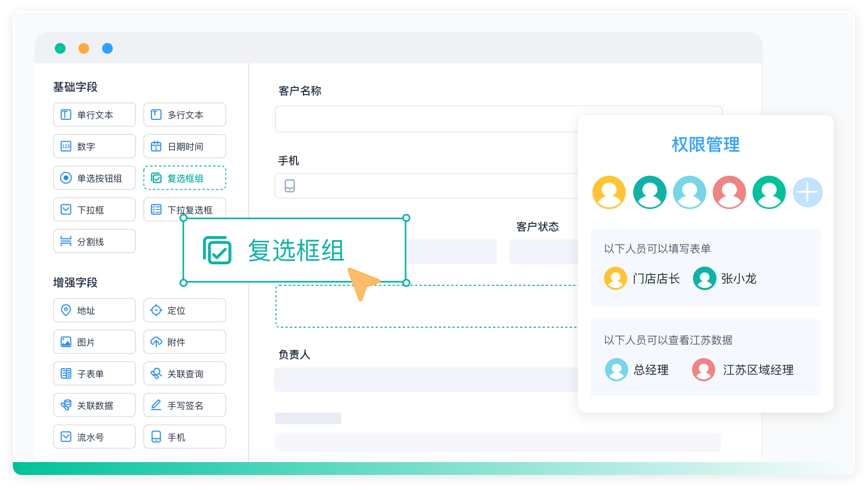Insert a 分割线 into the form
Image resolution: width=868 pixels, height=490 pixels.
point(94,241)
